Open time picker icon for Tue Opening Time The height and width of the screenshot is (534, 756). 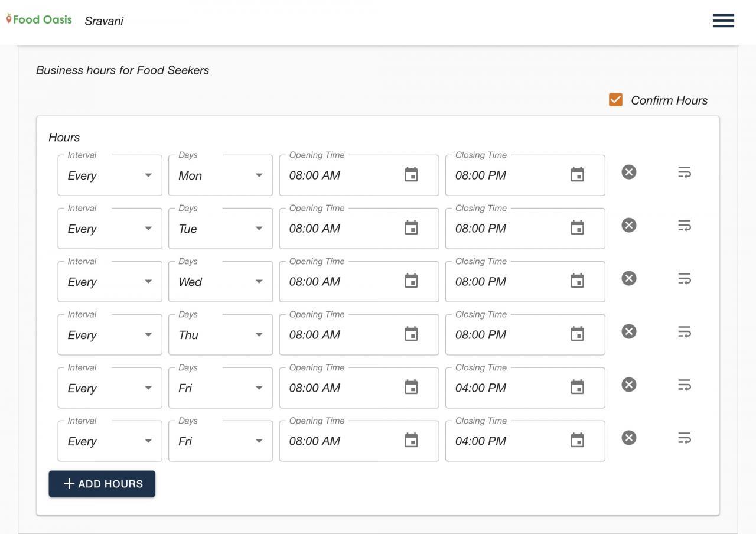(x=411, y=227)
